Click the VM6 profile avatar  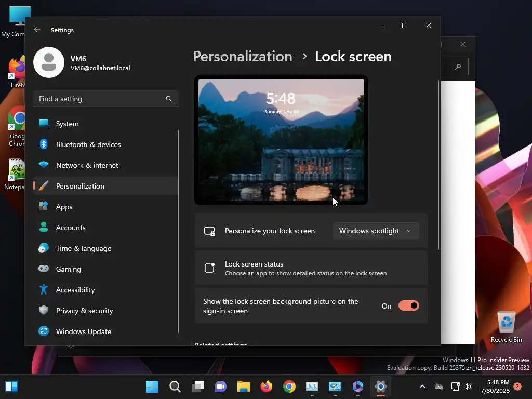49,62
